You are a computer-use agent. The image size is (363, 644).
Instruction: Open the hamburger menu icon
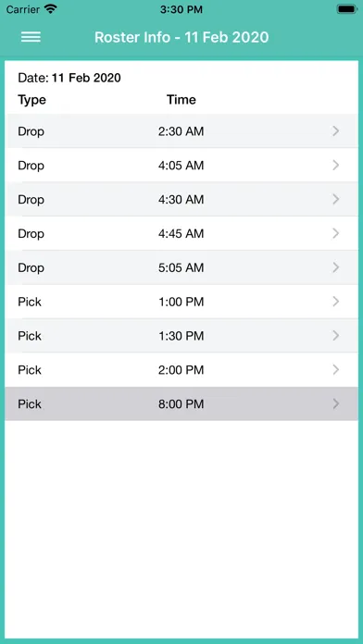click(31, 37)
